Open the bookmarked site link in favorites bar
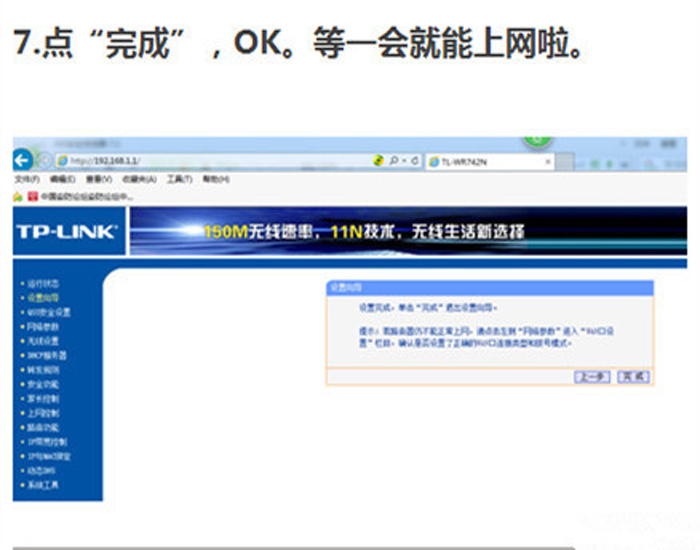Screen dimensions: 700x550 82,197
